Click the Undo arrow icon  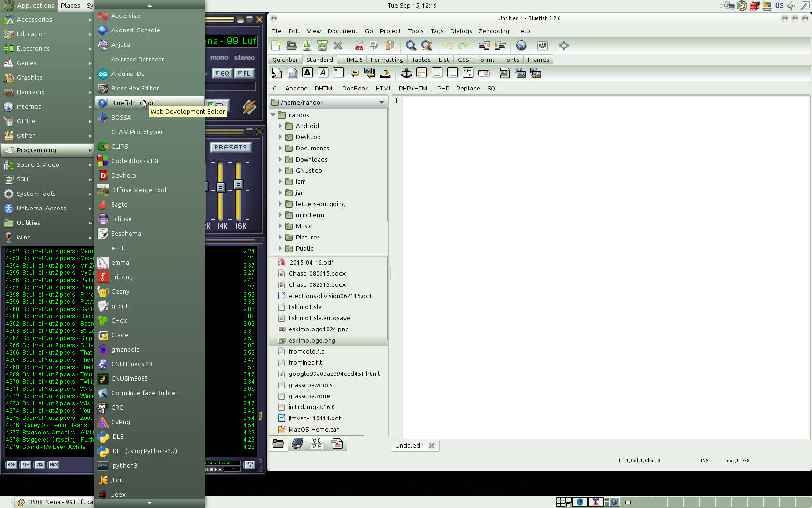pyautogui.click(x=448, y=45)
